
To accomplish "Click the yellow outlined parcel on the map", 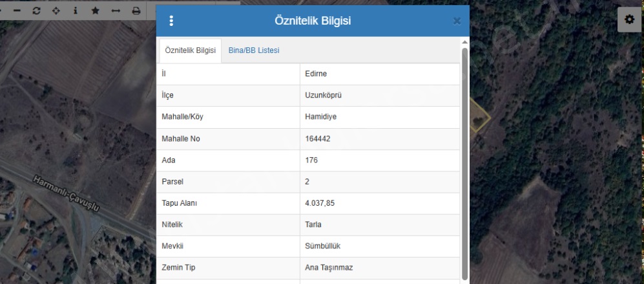I will pyautogui.click(x=479, y=115).
